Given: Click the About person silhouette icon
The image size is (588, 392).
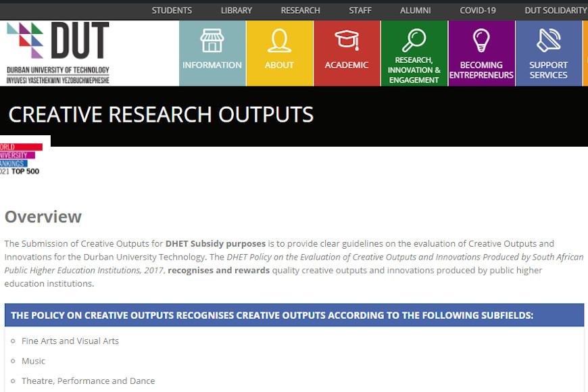Looking at the screenshot, I should pos(279,40).
